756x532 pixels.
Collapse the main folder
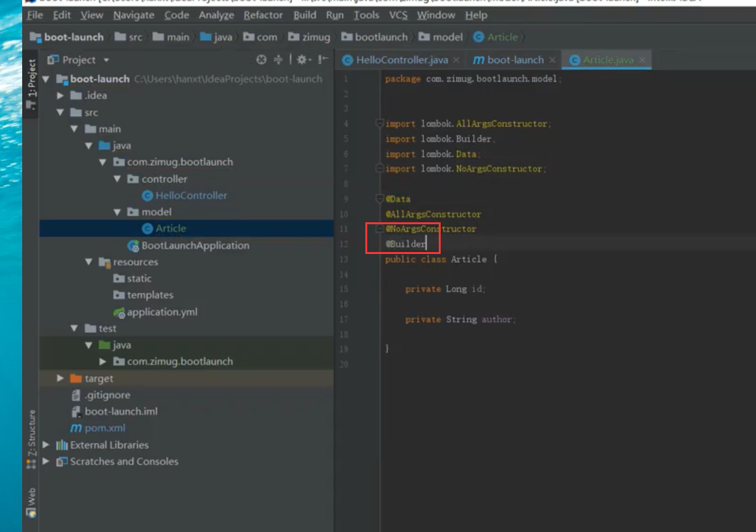coord(74,129)
